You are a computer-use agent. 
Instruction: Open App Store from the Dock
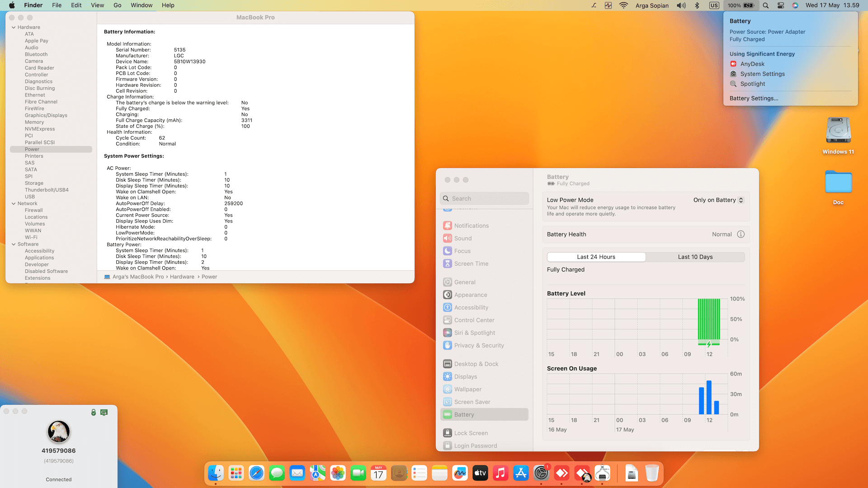(521, 473)
